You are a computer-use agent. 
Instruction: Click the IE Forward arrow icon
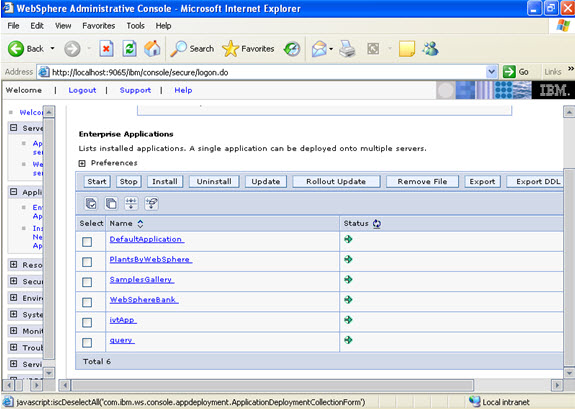(x=72, y=48)
